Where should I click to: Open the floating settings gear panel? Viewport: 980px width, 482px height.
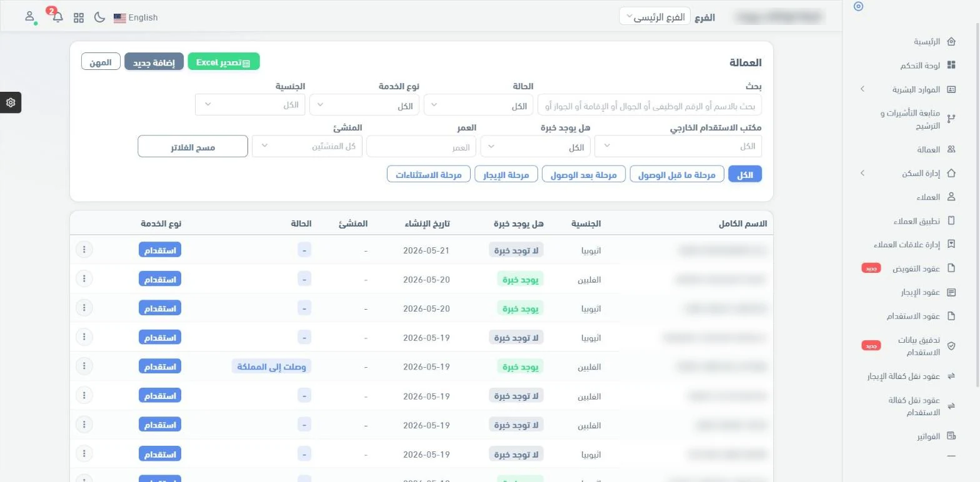click(x=11, y=102)
